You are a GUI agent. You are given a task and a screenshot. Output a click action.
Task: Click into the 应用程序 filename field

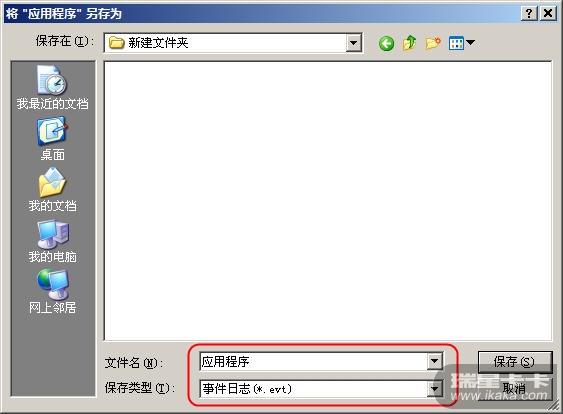point(314,361)
